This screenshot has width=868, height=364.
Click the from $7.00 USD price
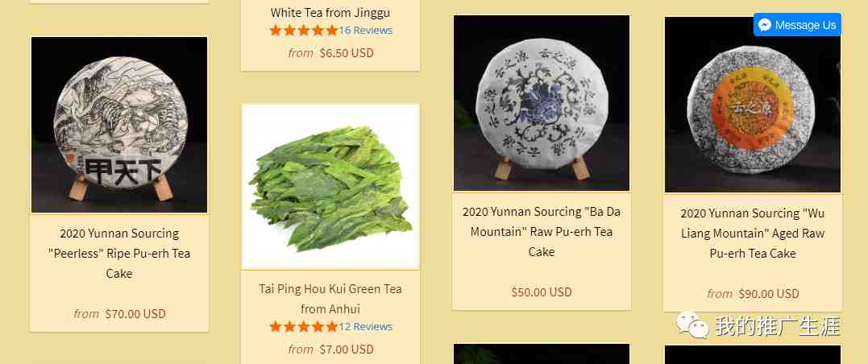pos(330,349)
